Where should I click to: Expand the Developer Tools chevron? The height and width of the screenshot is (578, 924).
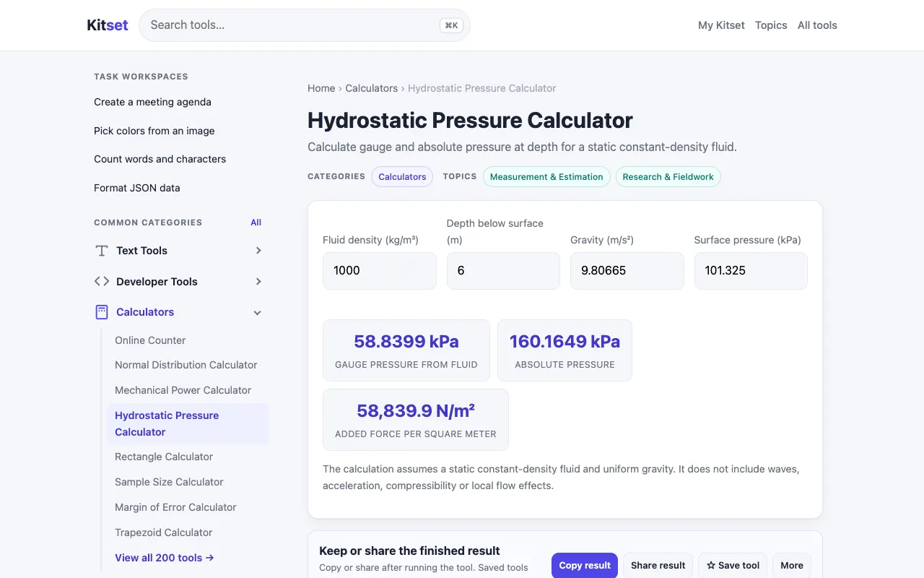pos(258,282)
